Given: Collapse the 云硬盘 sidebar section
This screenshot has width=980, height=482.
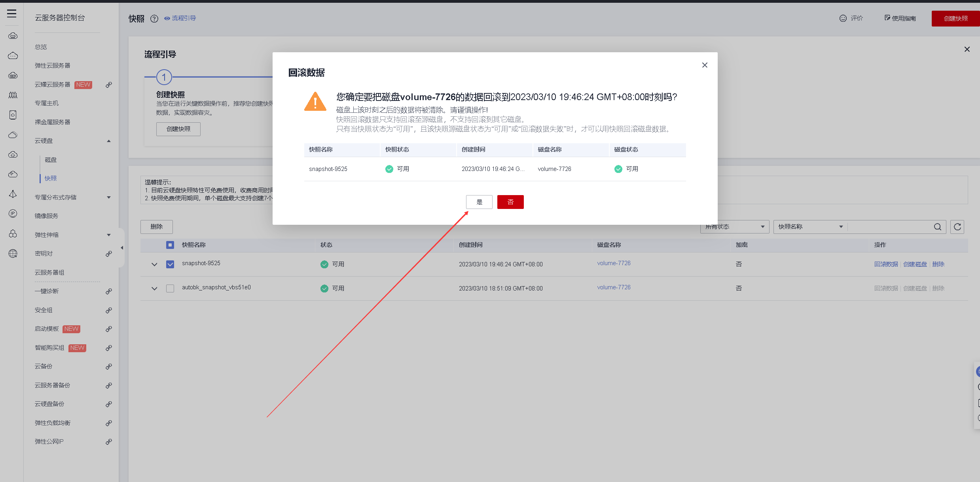Looking at the screenshot, I should click(109, 141).
